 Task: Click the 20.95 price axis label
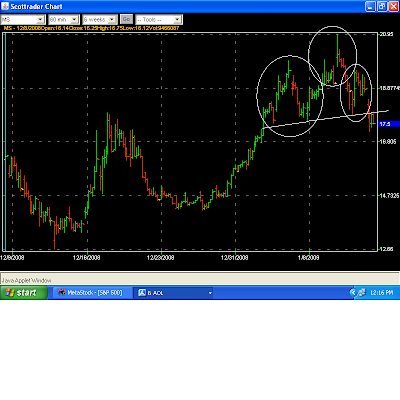coord(386,34)
